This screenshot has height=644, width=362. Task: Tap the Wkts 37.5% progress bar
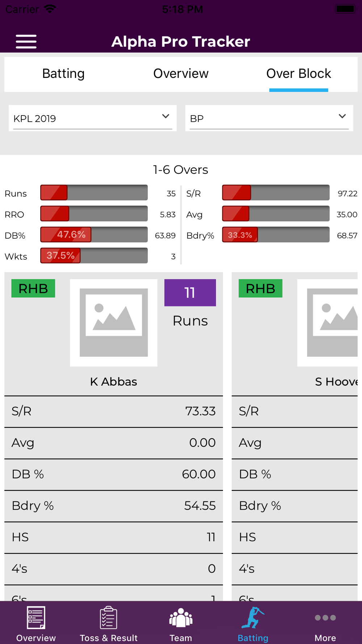tap(94, 256)
